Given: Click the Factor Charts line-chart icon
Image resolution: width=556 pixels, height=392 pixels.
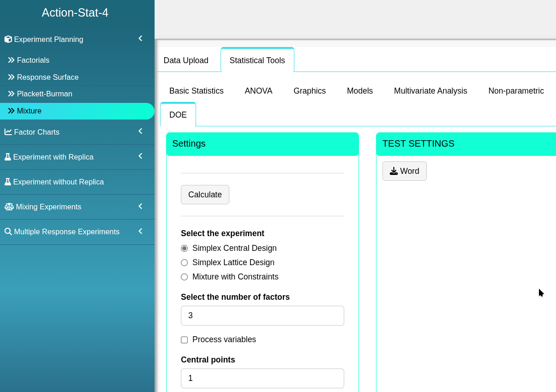Looking at the screenshot, I should pyautogui.click(x=8, y=132).
